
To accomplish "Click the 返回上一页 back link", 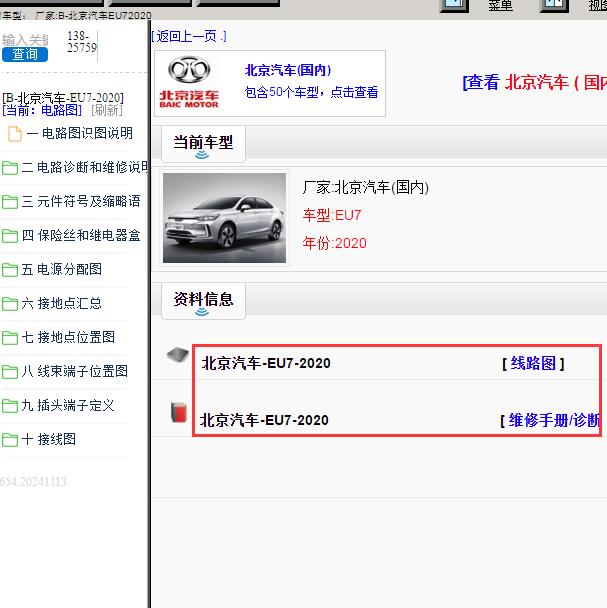I will coord(188,36).
